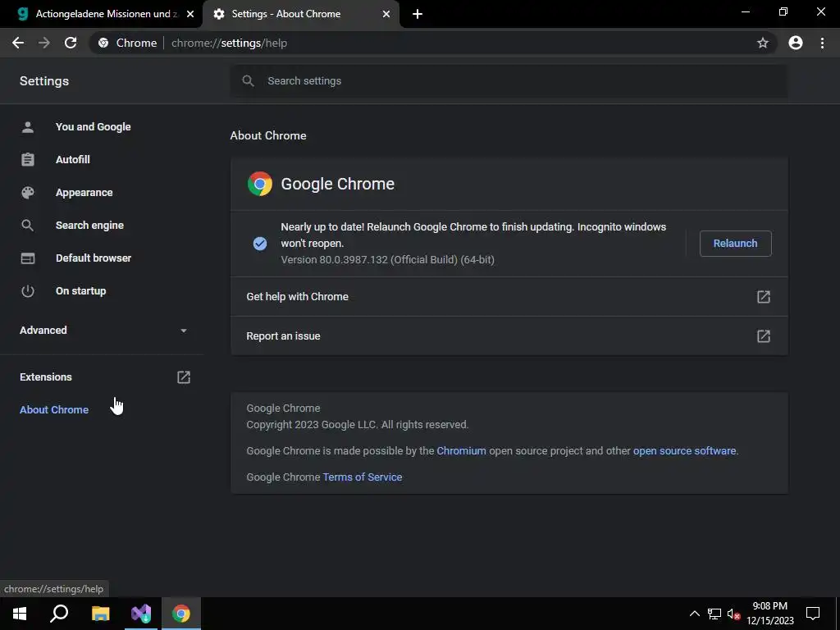
Task: Open a new tab with the plus button
Action: pyautogui.click(x=418, y=15)
